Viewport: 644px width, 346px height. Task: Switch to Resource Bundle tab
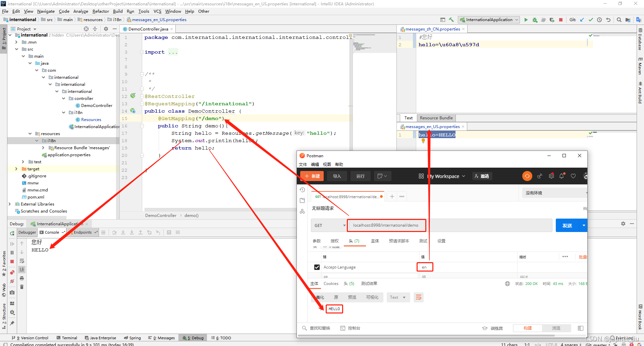point(436,118)
